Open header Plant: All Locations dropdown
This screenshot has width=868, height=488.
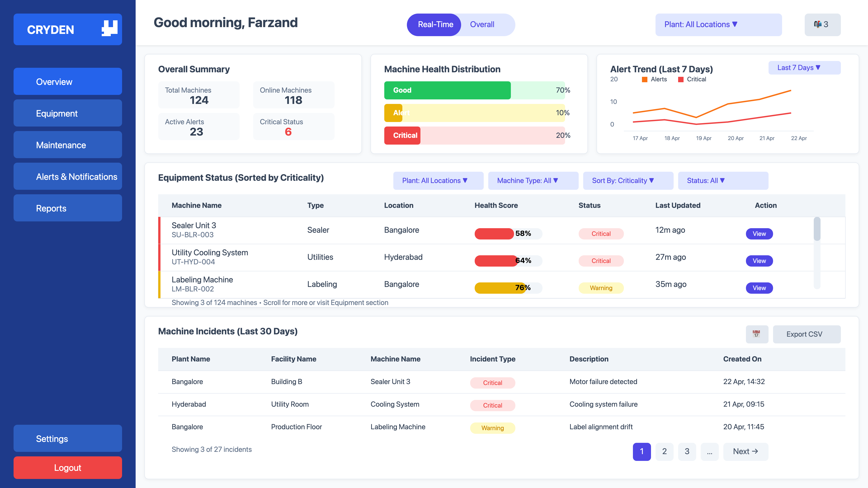pos(718,25)
